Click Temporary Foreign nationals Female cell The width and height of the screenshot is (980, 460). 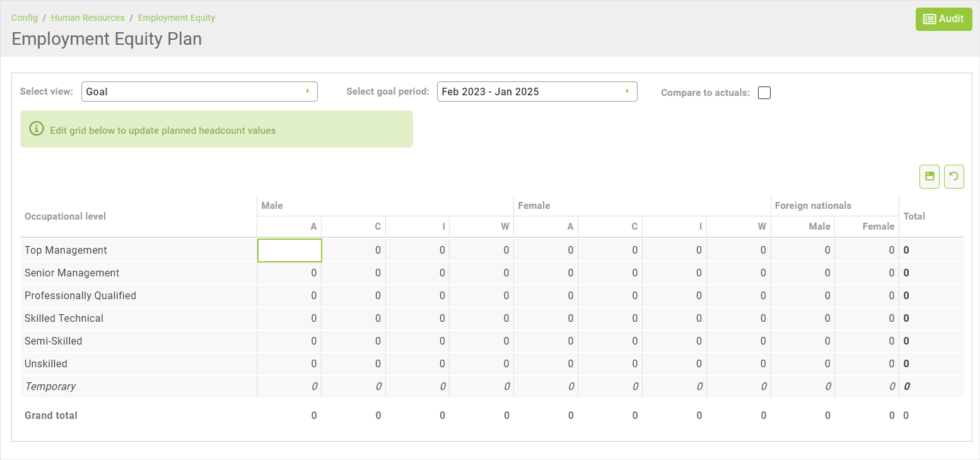point(866,387)
